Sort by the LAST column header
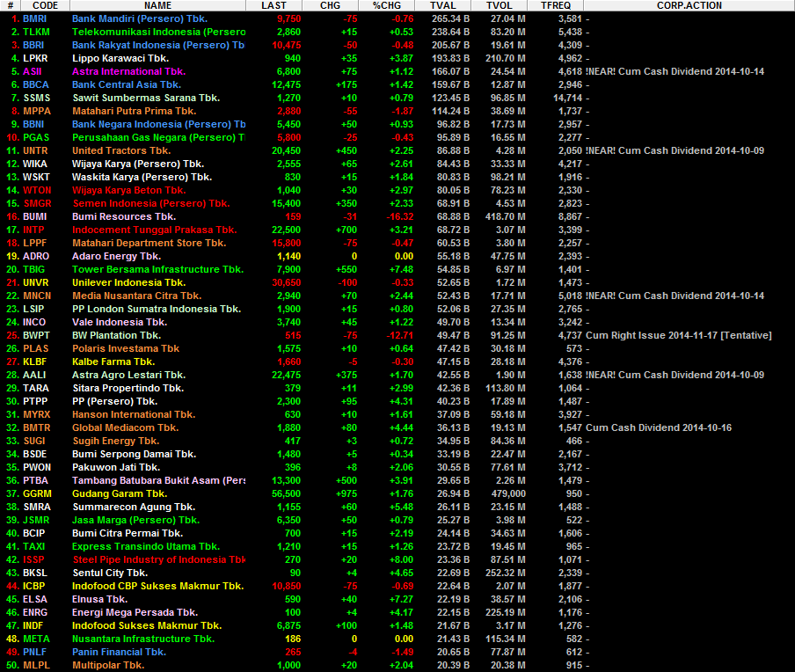795x672 pixels. pos(274,5)
